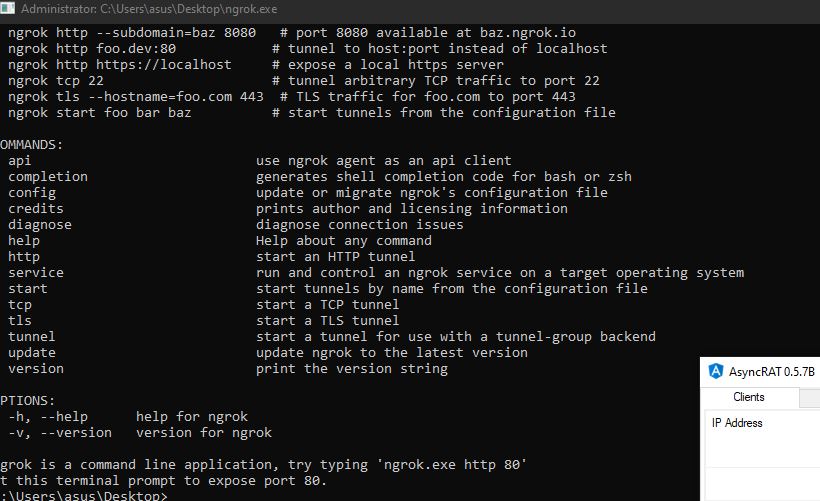The width and height of the screenshot is (820, 501).
Task: Click the 'tcp' command entry
Action: pos(20,305)
